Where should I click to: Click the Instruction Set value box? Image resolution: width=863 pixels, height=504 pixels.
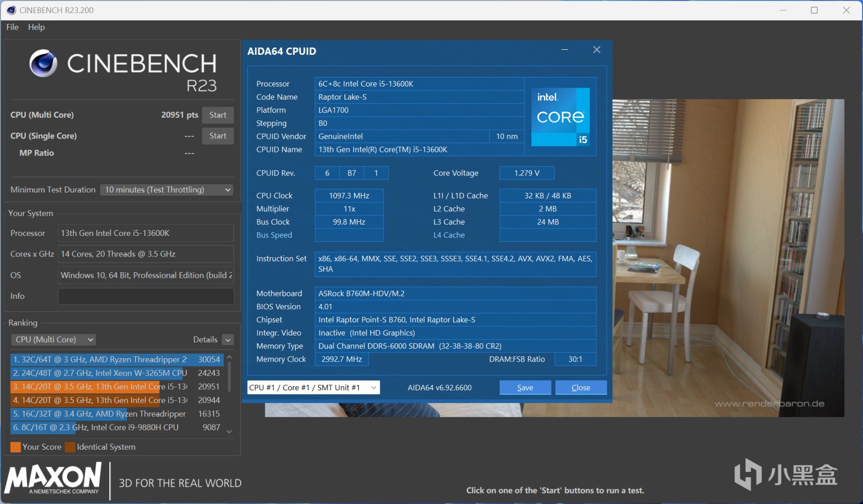tap(456, 264)
